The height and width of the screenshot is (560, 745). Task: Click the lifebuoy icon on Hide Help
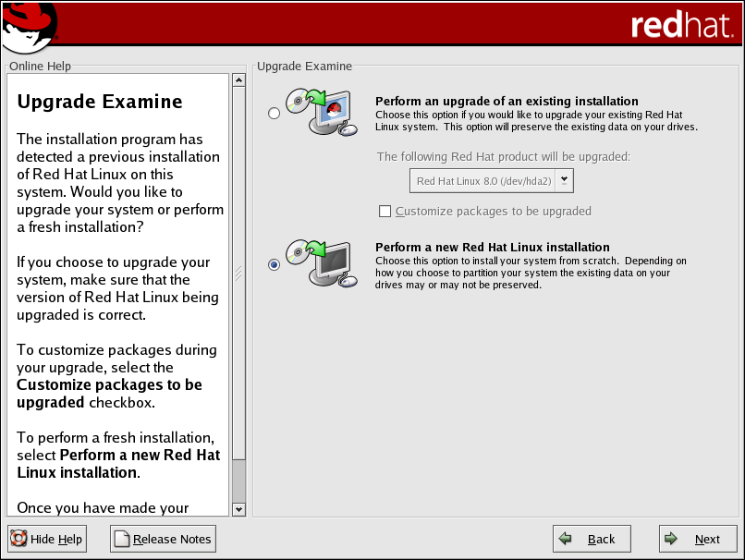click(x=18, y=539)
